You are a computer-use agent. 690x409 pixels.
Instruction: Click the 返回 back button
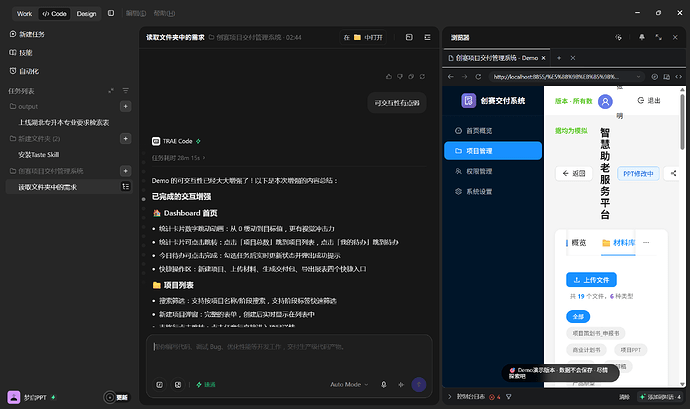573,173
